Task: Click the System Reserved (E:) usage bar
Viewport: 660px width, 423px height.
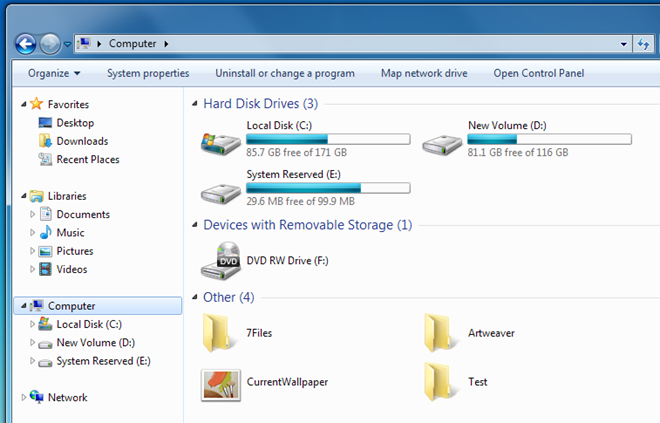Action: point(328,188)
